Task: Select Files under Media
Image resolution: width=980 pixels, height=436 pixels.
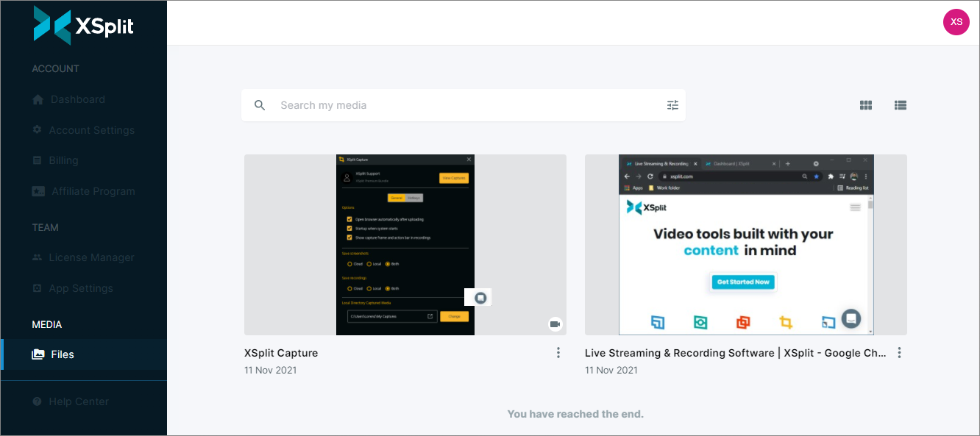Action: tap(84, 354)
